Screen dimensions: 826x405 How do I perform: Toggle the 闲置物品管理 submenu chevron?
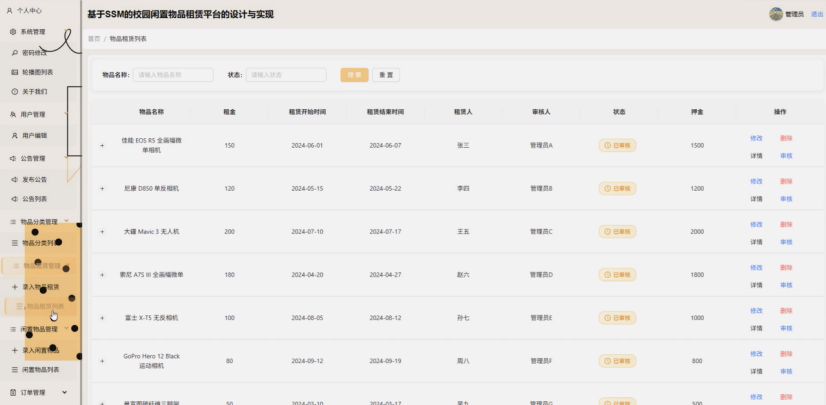(x=66, y=329)
